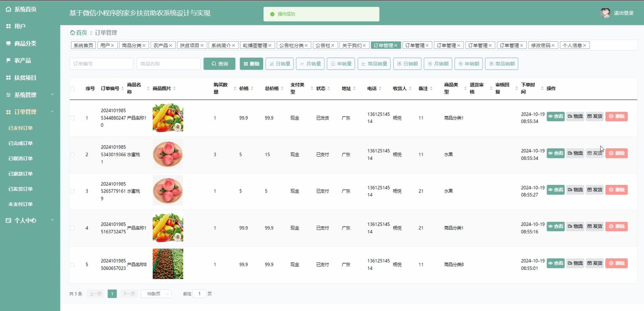This screenshot has height=311, width=644.
Task: Close the 农产品 tab
Action: (170, 46)
